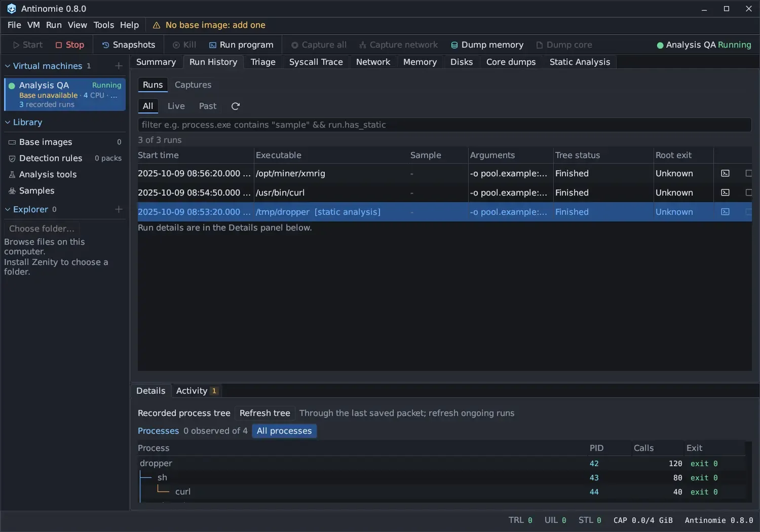760x532 pixels.
Task: Select the Analysis QA virtual machine
Action: pyautogui.click(x=65, y=94)
